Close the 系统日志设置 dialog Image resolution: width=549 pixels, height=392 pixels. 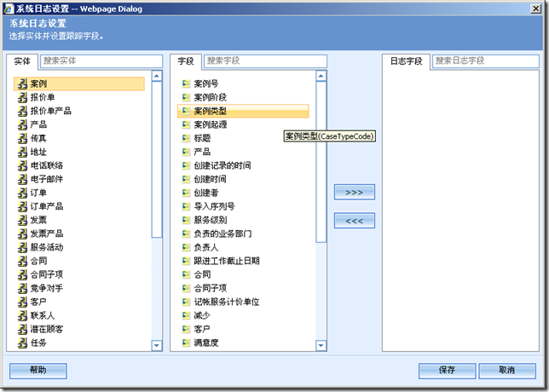point(535,9)
